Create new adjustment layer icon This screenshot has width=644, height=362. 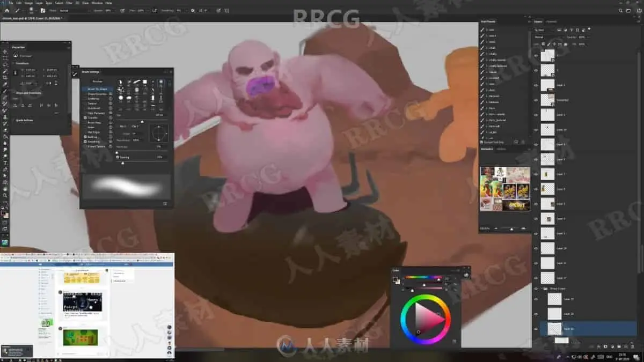tap(612, 346)
